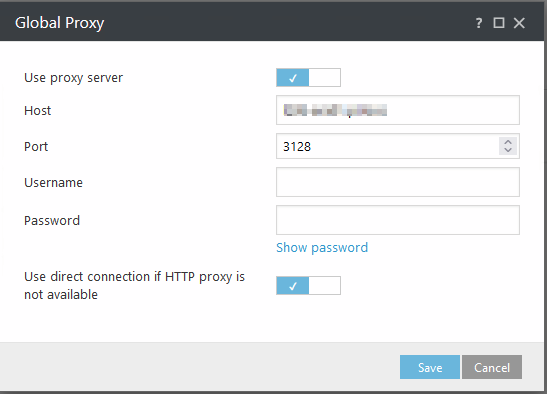
Task: Click the Password label
Action: click(x=52, y=221)
